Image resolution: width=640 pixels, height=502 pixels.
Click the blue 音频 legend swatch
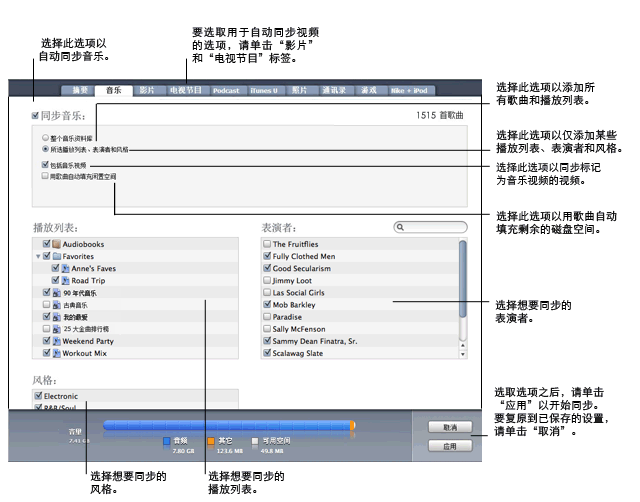pos(167,441)
